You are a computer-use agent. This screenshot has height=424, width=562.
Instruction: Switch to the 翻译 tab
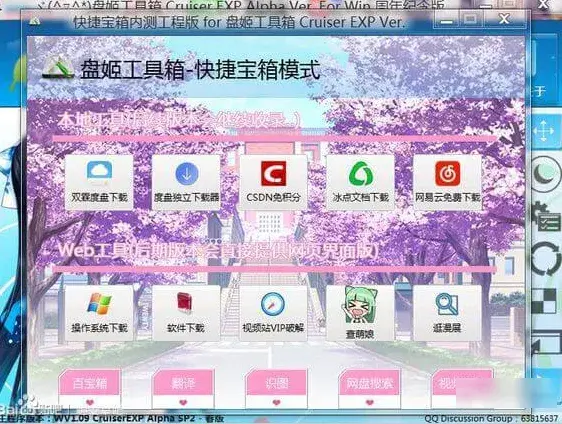[x=183, y=383]
